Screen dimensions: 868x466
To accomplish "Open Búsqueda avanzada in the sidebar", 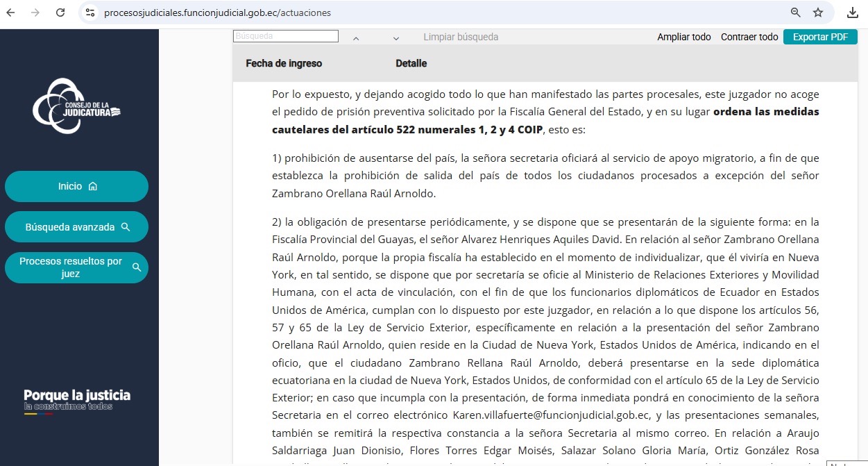I will coord(76,226).
